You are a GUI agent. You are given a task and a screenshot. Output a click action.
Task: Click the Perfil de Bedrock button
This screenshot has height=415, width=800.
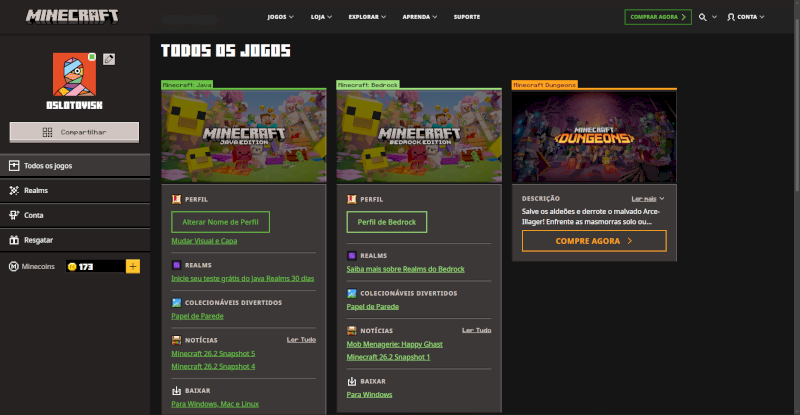[x=387, y=222]
